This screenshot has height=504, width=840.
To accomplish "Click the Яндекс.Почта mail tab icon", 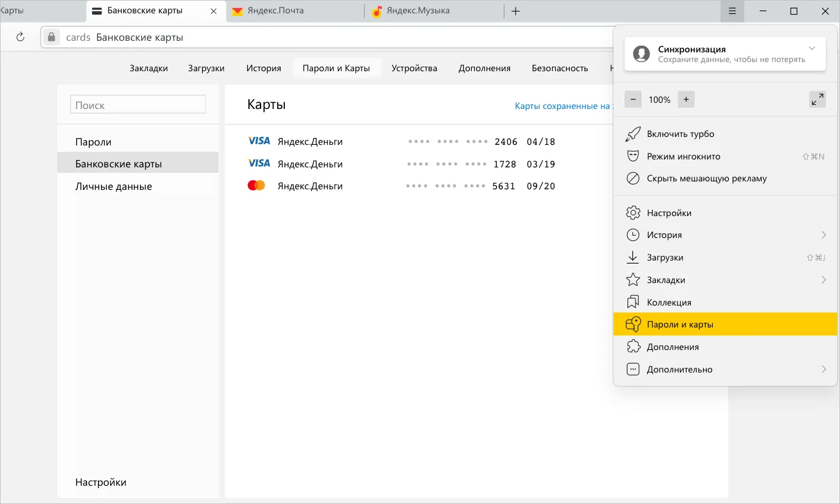I will click(237, 11).
